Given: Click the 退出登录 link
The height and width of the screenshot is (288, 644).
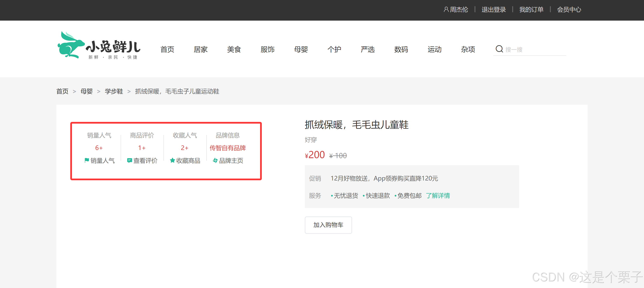Looking at the screenshot, I should 494,9.
